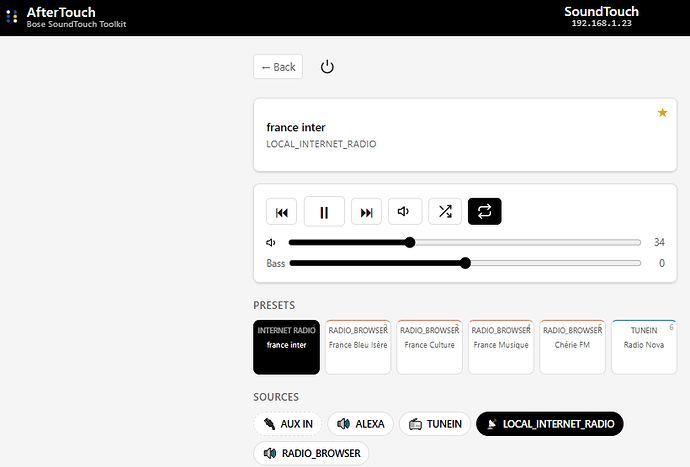The width and height of the screenshot is (690, 467).
Task: Toggle speaker power with the power icon
Action: (327, 67)
